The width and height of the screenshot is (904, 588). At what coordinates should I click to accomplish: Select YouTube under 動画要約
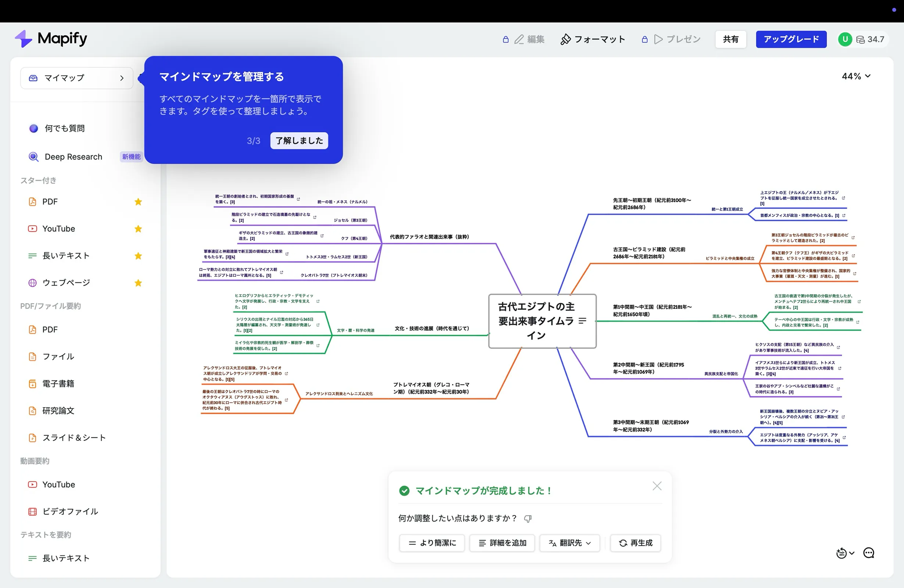point(58,484)
